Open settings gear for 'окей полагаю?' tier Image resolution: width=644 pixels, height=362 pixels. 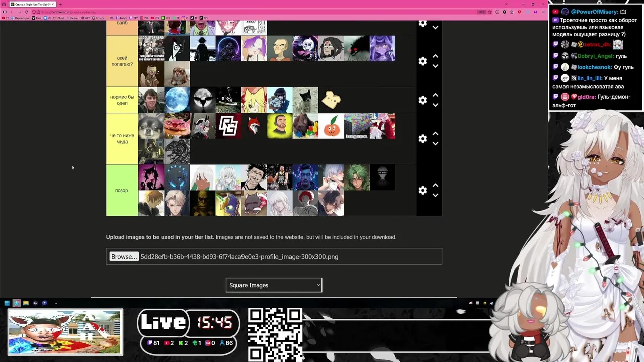pyautogui.click(x=422, y=61)
